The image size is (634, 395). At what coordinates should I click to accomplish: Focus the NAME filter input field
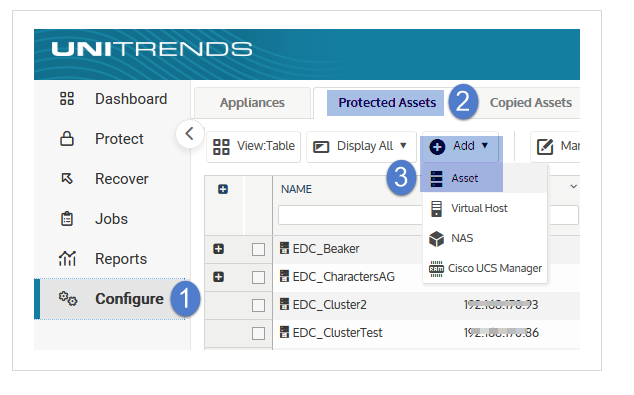[350, 215]
